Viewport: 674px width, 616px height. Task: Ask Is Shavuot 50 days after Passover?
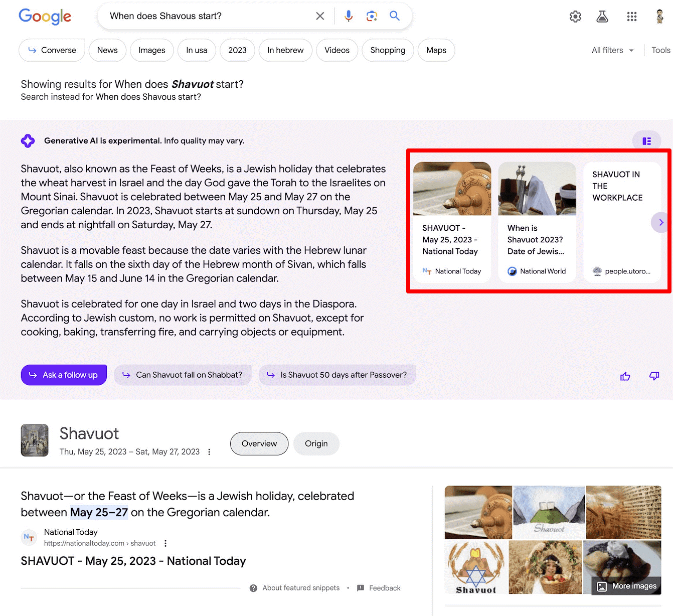(x=337, y=375)
